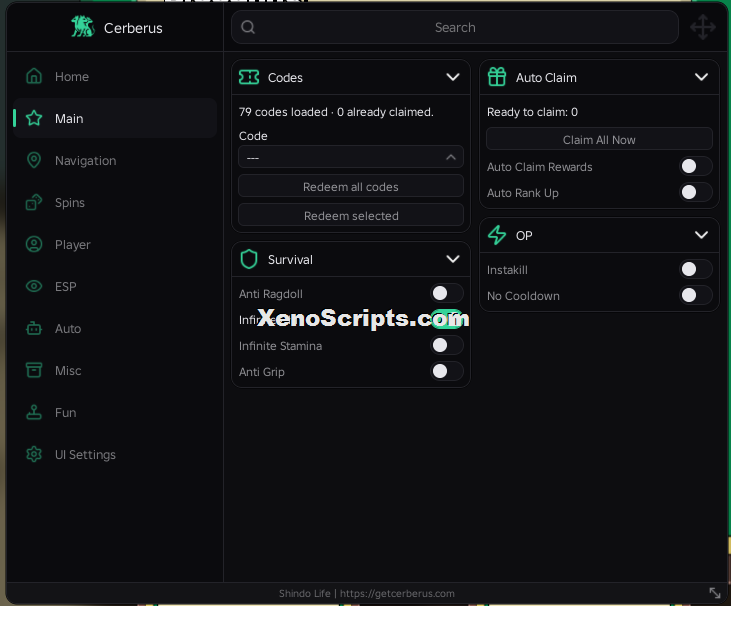Screen dimensions: 731x636
Task: Click the Main star icon
Action: tap(34, 118)
